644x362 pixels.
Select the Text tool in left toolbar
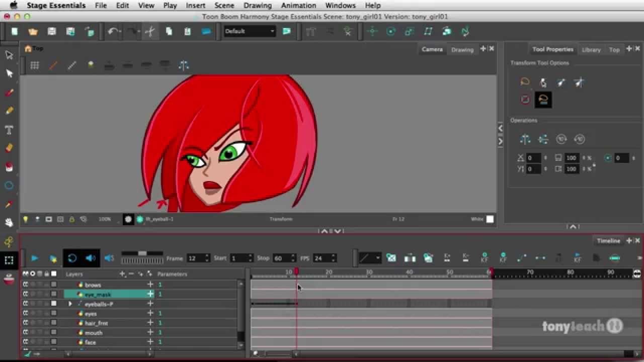click(x=9, y=130)
